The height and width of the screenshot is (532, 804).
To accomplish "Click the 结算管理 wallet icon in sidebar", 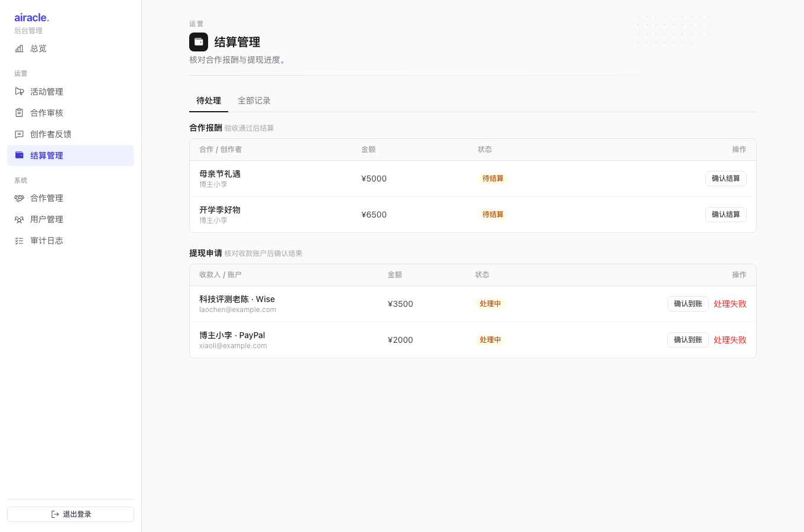I will click(x=19, y=155).
